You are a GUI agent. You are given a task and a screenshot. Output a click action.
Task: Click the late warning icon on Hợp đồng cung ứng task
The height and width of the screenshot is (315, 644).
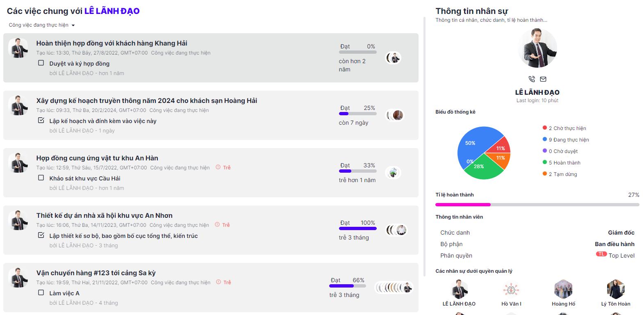click(x=218, y=167)
